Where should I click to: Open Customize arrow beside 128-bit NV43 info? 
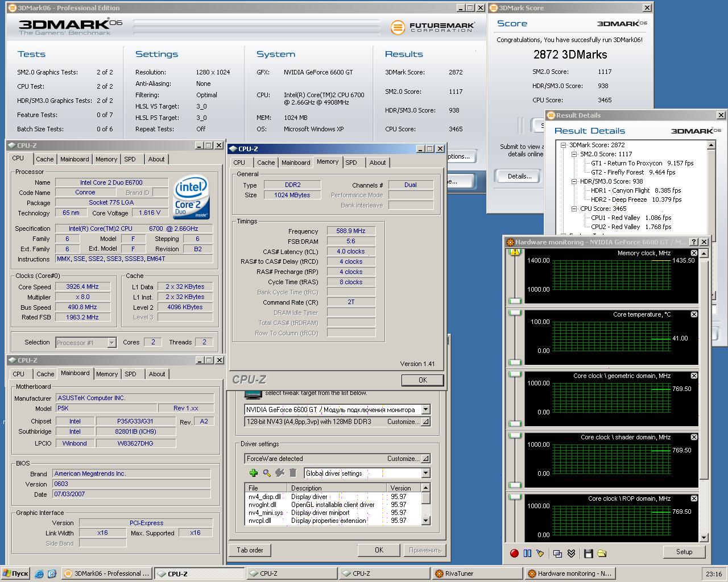(x=425, y=422)
